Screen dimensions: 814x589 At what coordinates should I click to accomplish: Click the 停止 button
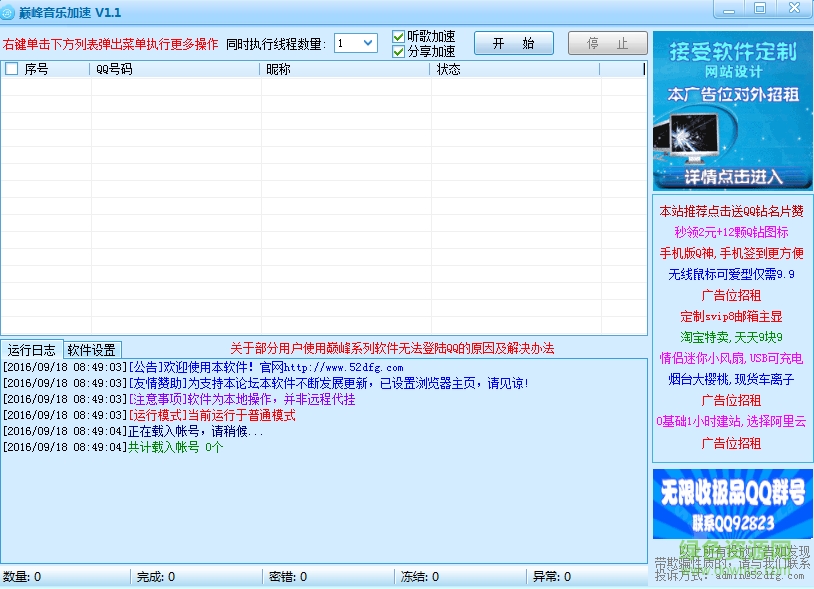(607, 42)
